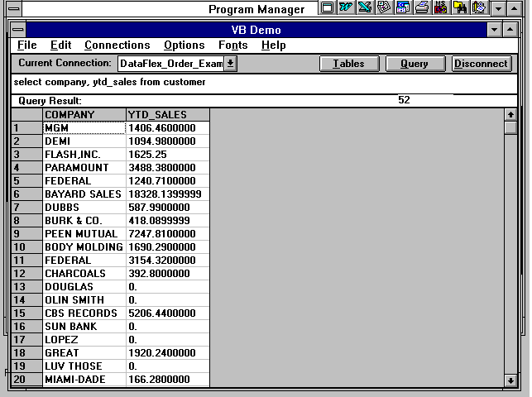Image resolution: width=532 pixels, height=397 pixels.
Task: Open the VB Demo window control menu box
Action: pos(18,30)
